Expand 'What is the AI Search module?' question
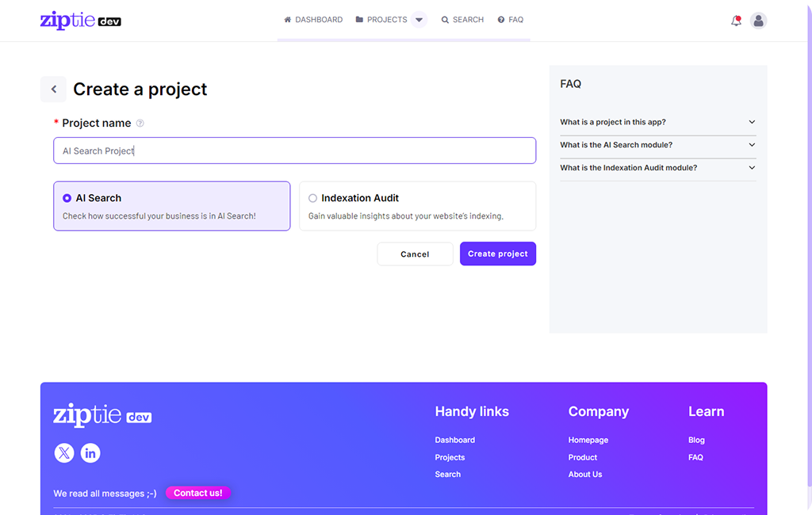812x515 pixels. point(657,145)
